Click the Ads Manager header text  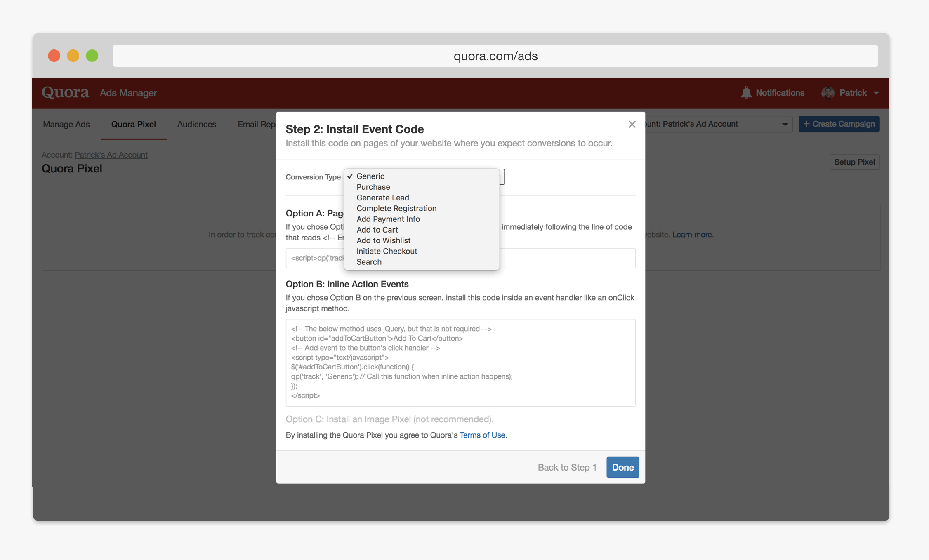128,93
